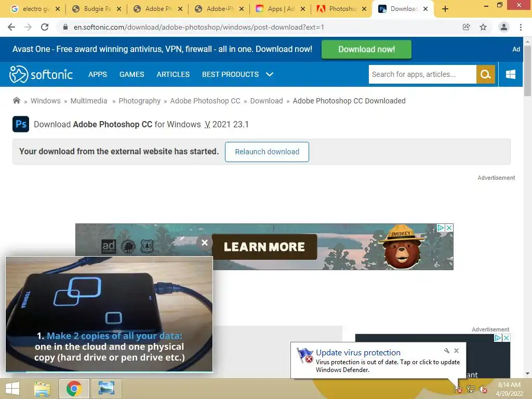The image size is (532, 399).
Task: Follow the Photography breadcrumb link
Action: (x=139, y=101)
